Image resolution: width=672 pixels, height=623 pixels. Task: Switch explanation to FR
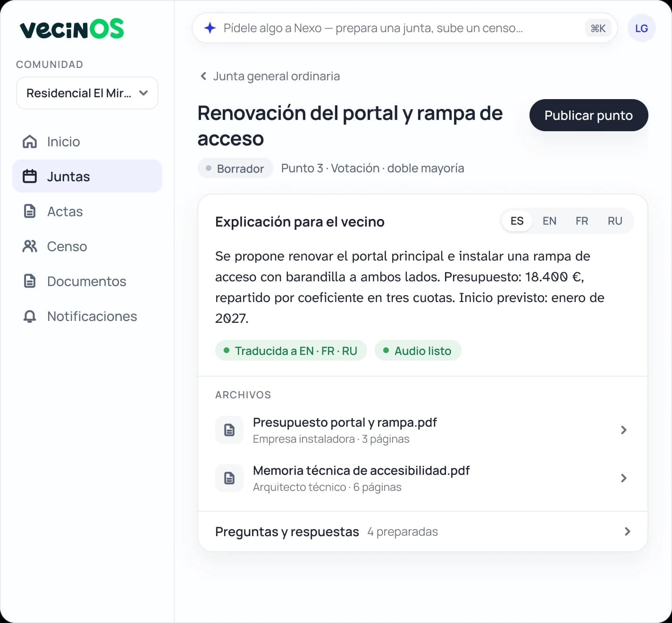[581, 221]
